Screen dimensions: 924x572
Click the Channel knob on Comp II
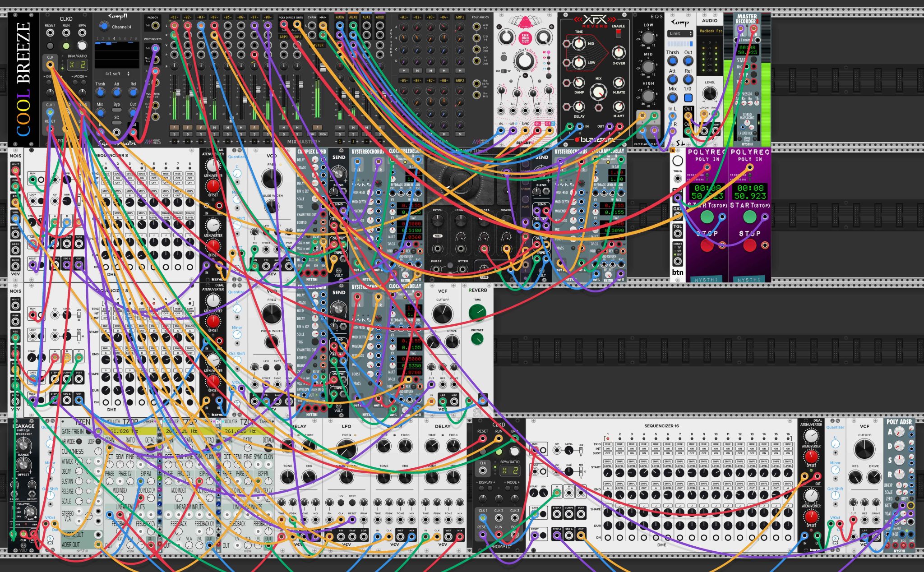tap(104, 27)
